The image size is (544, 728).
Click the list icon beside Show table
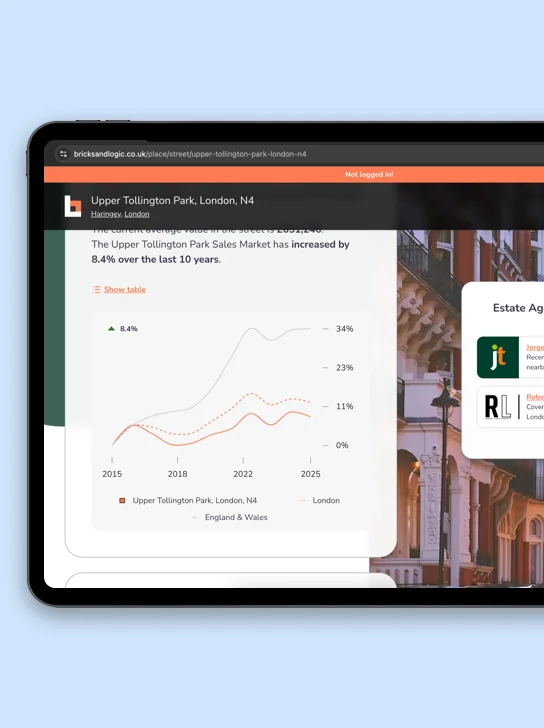(97, 290)
